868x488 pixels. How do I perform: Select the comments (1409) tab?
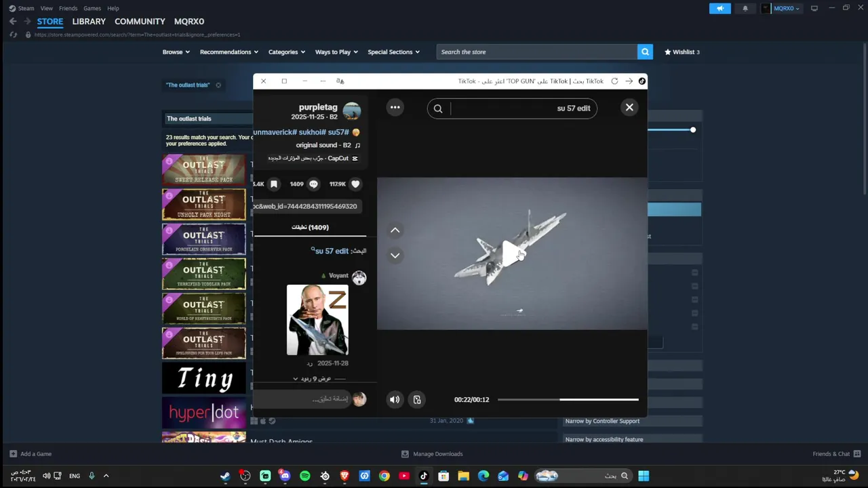coord(310,228)
